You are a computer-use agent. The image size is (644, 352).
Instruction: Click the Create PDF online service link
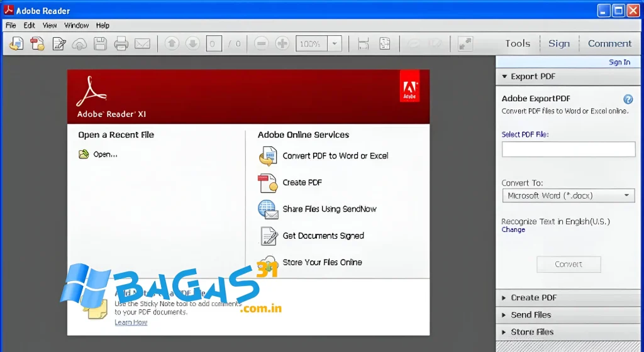(303, 182)
